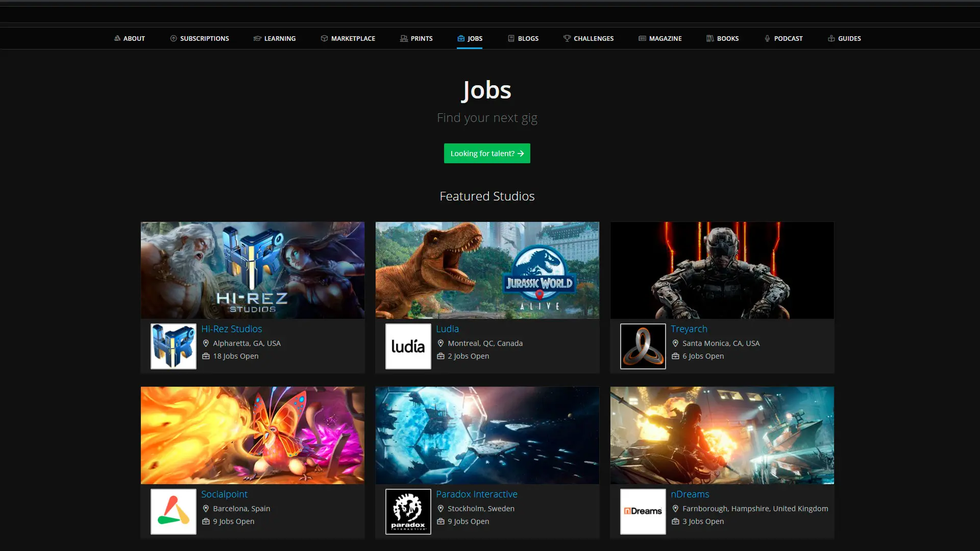Click the Magazine nav icon
The width and height of the screenshot is (980, 551).
click(642, 38)
